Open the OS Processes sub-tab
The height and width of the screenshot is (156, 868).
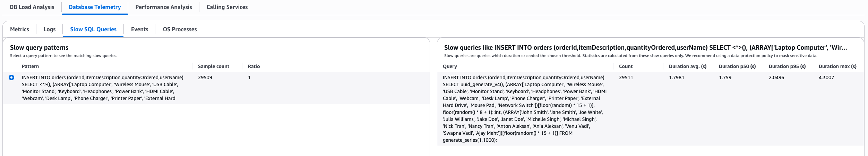tap(180, 29)
